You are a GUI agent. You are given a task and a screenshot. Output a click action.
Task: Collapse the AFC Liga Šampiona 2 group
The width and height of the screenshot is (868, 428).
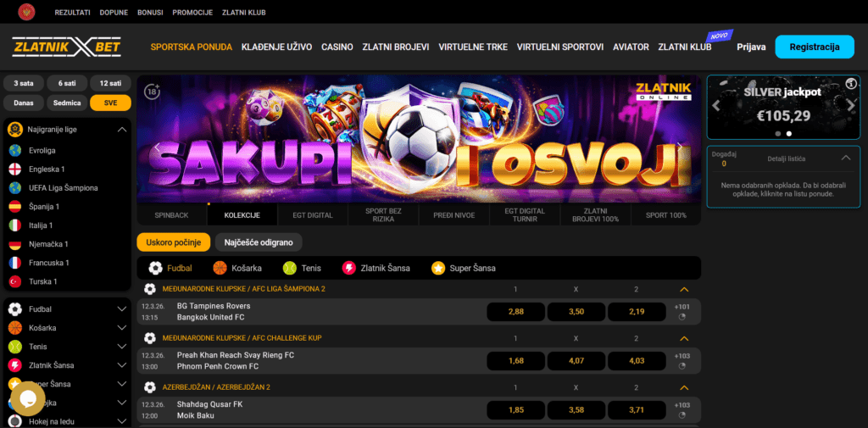point(684,289)
